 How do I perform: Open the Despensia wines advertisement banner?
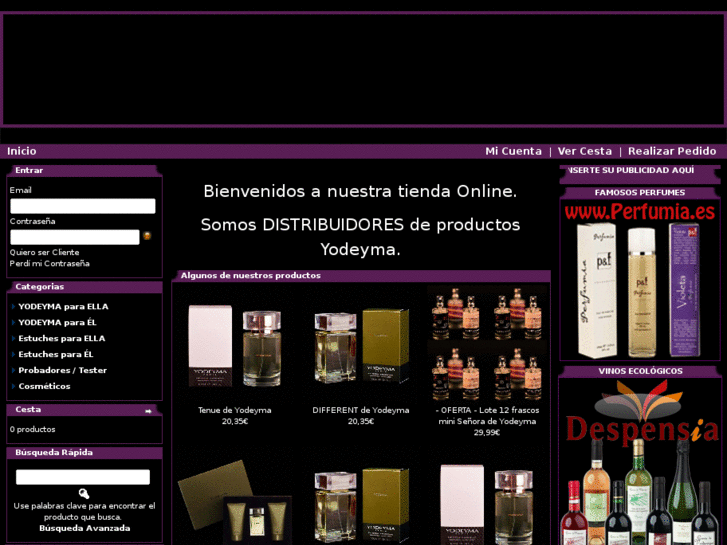[640, 462]
